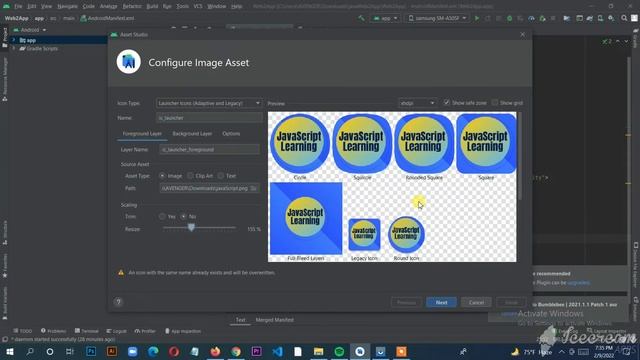Open the Tools menu

click(182, 6)
